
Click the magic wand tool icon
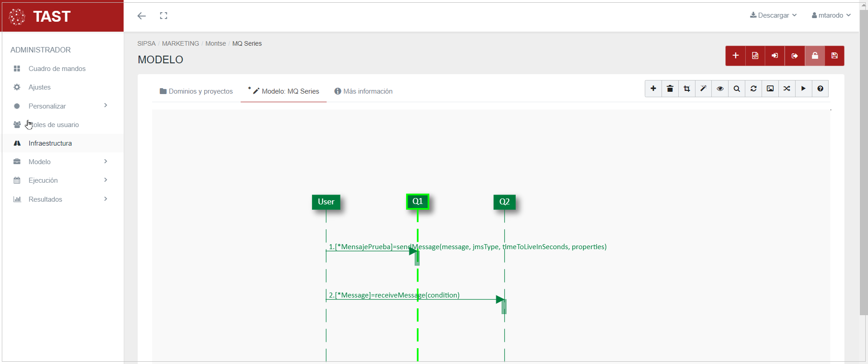(703, 89)
